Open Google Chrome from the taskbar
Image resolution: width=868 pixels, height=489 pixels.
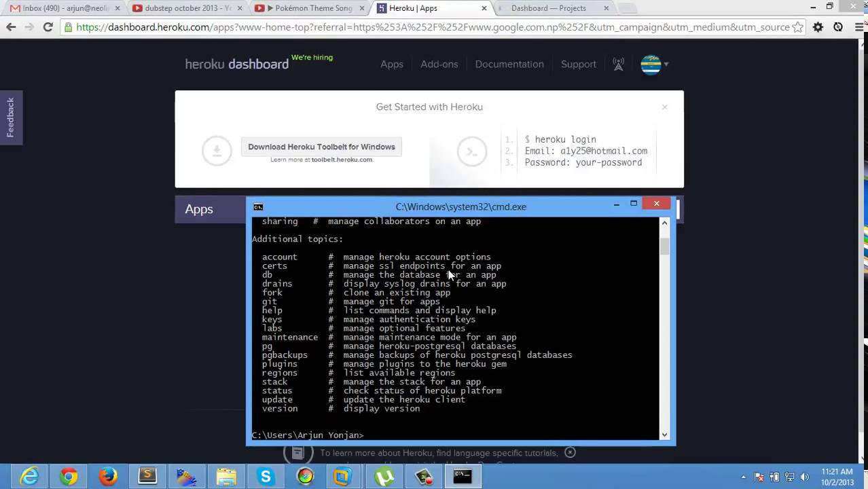coord(69,477)
